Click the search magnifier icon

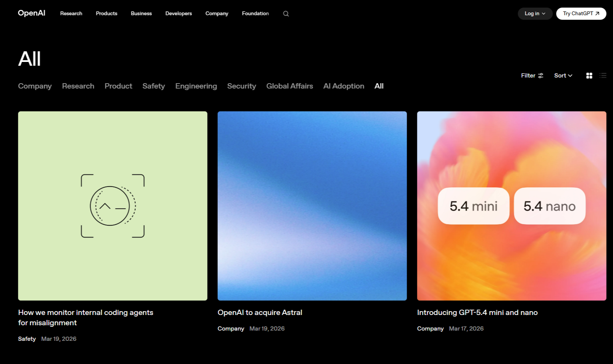click(x=286, y=14)
